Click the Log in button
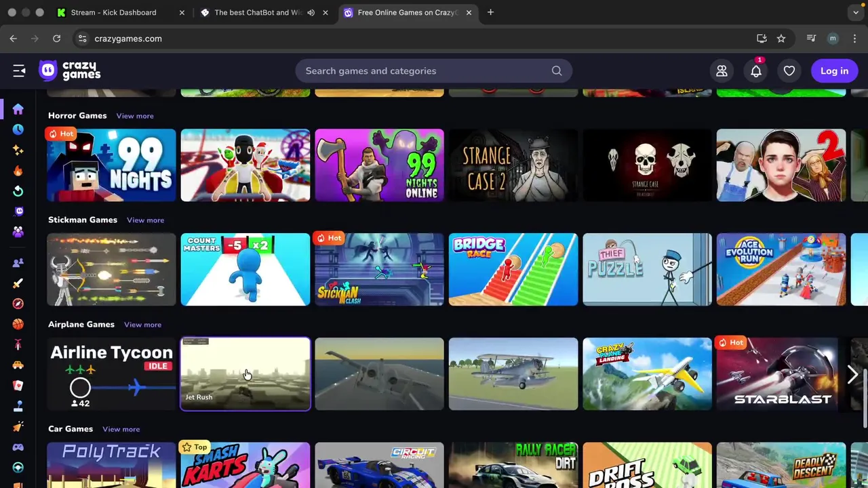 (834, 70)
